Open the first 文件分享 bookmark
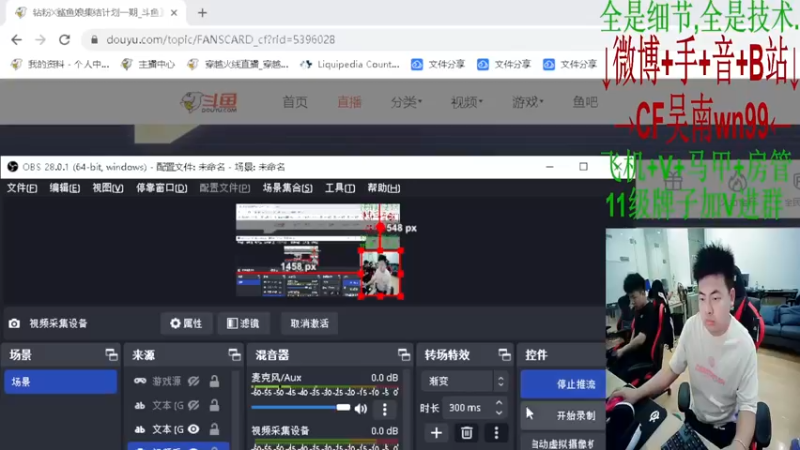This screenshot has height=450, width=800. pyautogui.click(x=438, y=64)
